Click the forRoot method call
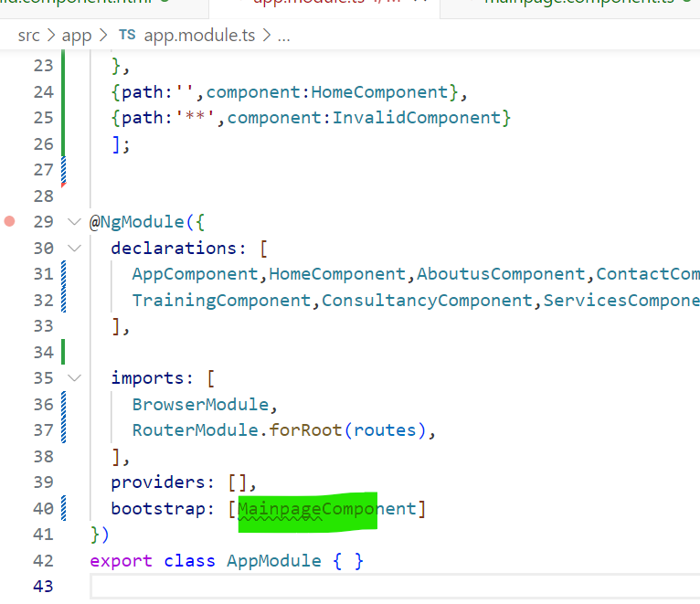The height and width of the screenshot is (604, 700). (x=305, y=430)
